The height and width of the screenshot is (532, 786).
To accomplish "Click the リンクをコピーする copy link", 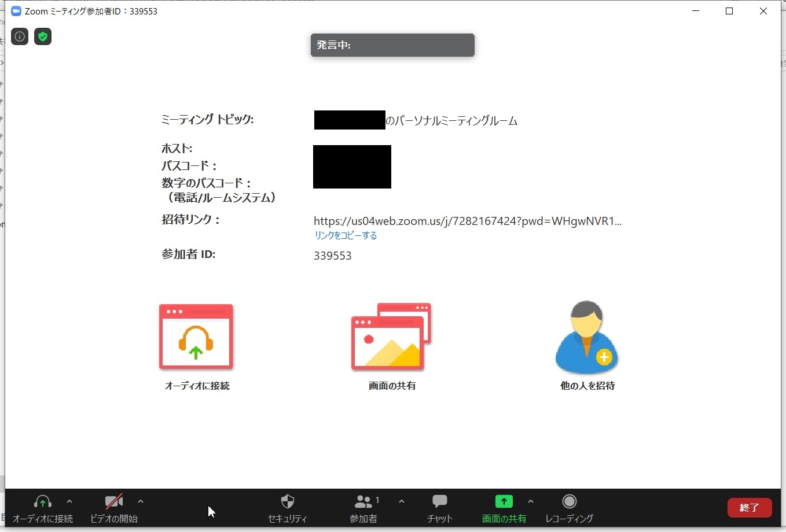I will (346, 235).
